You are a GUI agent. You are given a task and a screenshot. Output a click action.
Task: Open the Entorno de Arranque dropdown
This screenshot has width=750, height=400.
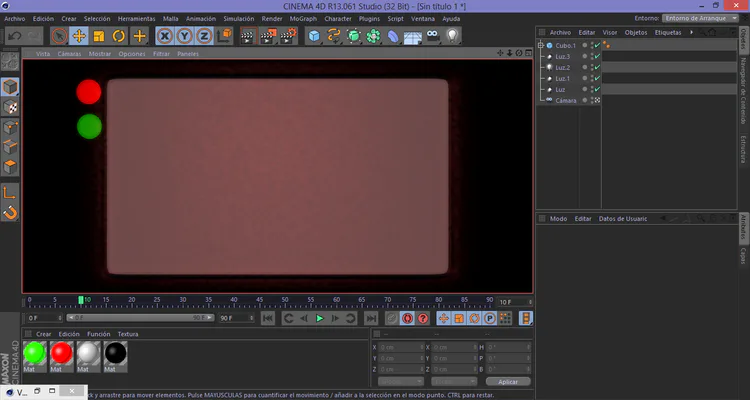(x=701, y=18)
